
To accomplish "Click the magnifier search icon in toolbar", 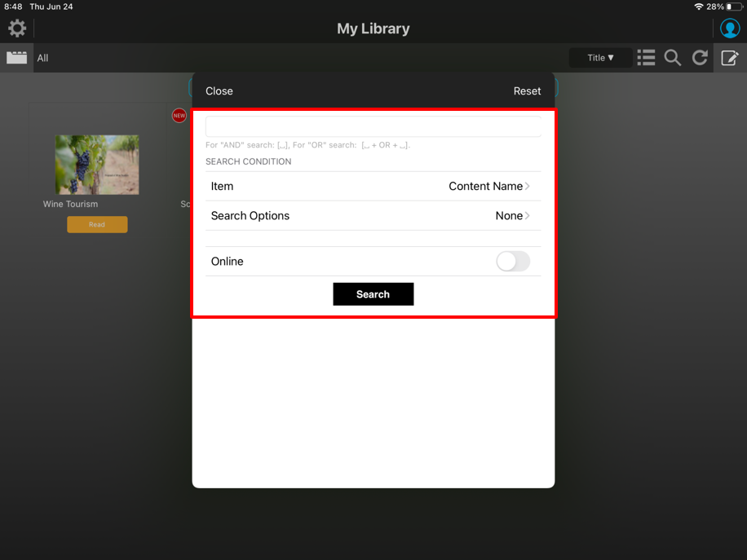I will [673, 58].
